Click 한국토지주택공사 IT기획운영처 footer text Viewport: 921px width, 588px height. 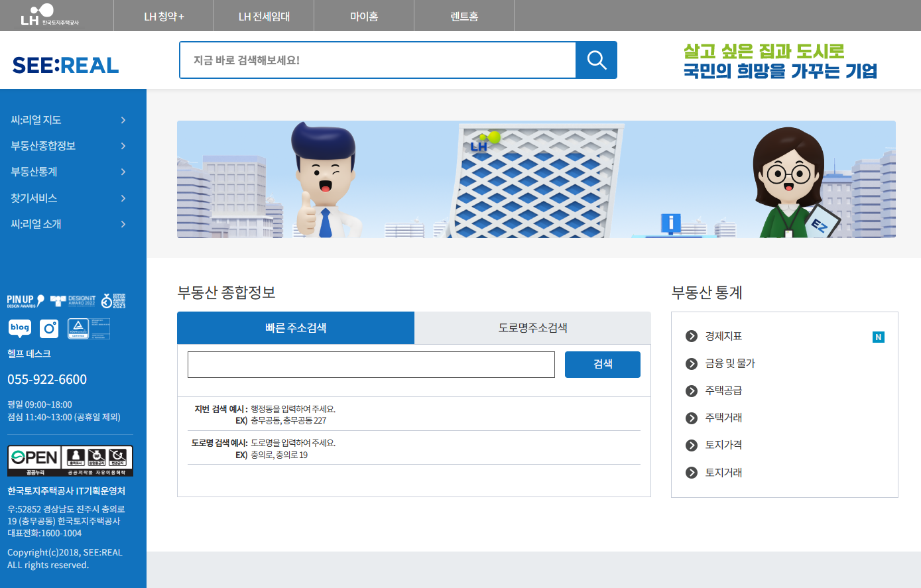(x=66, y=491)
